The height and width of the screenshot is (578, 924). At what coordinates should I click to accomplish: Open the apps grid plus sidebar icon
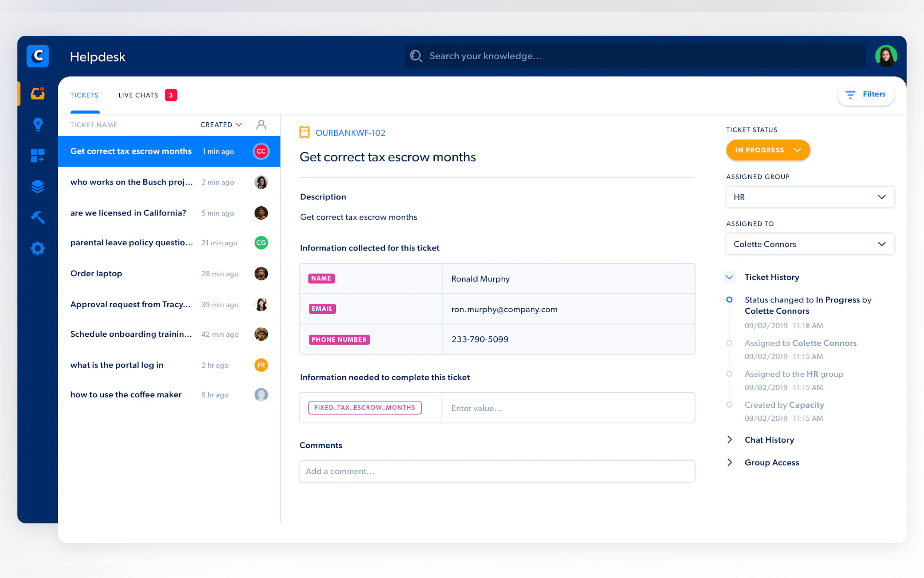37,155
